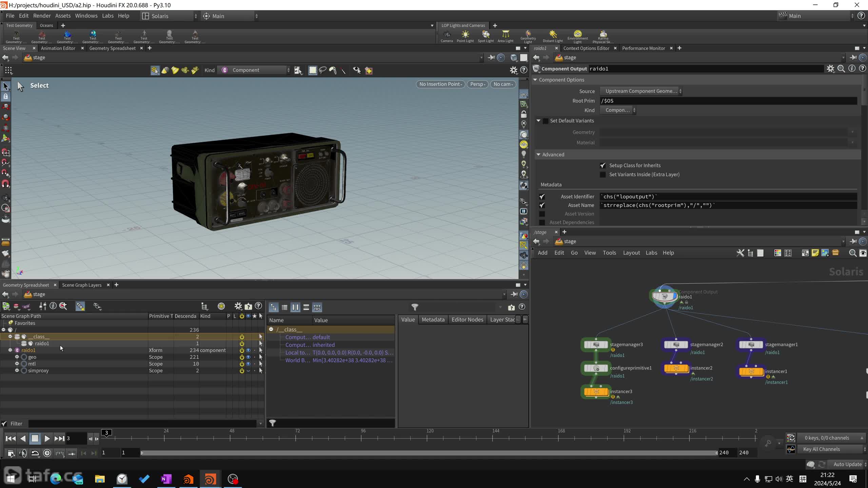This screenshot has width=868, height=488.
Task: Add a Camera from the LOP shelf
Action: pyautogui.click(x=447, y=36)
